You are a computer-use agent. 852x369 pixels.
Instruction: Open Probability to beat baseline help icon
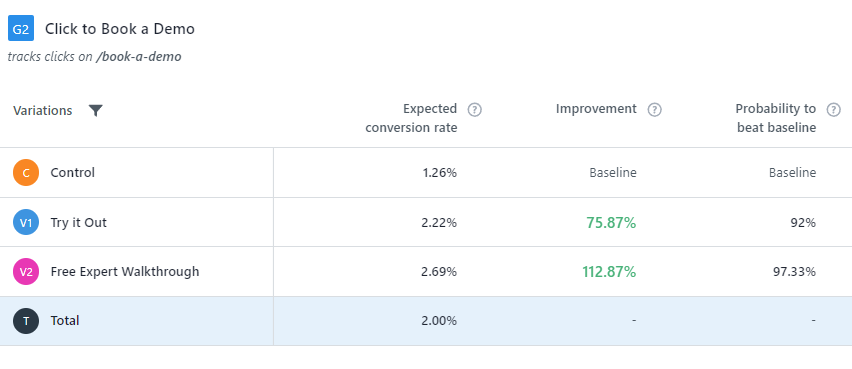(834, 110)
